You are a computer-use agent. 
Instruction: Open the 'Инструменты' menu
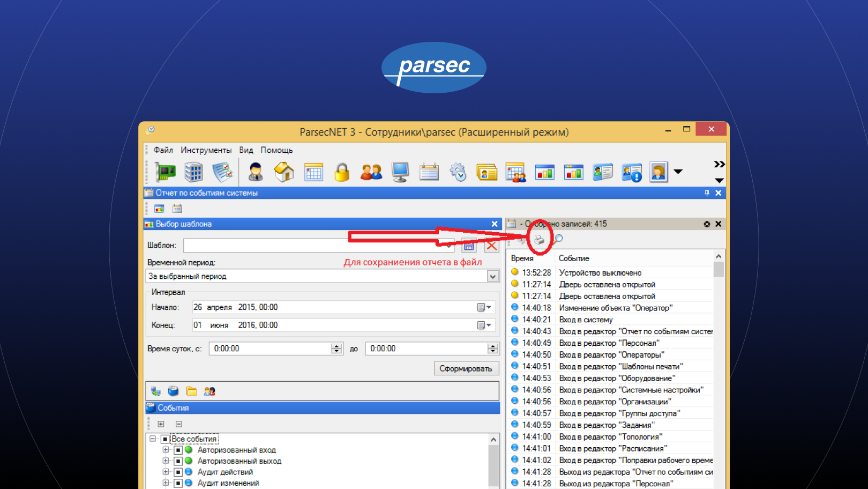coord(207,150)
